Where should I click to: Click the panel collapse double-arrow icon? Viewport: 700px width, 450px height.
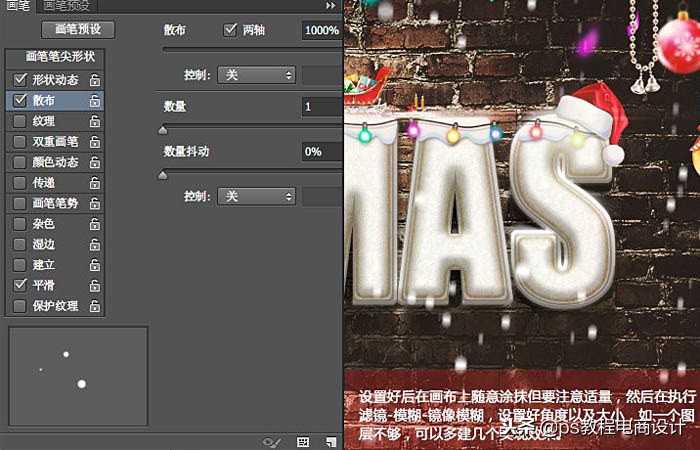click(x=330, y=5)
